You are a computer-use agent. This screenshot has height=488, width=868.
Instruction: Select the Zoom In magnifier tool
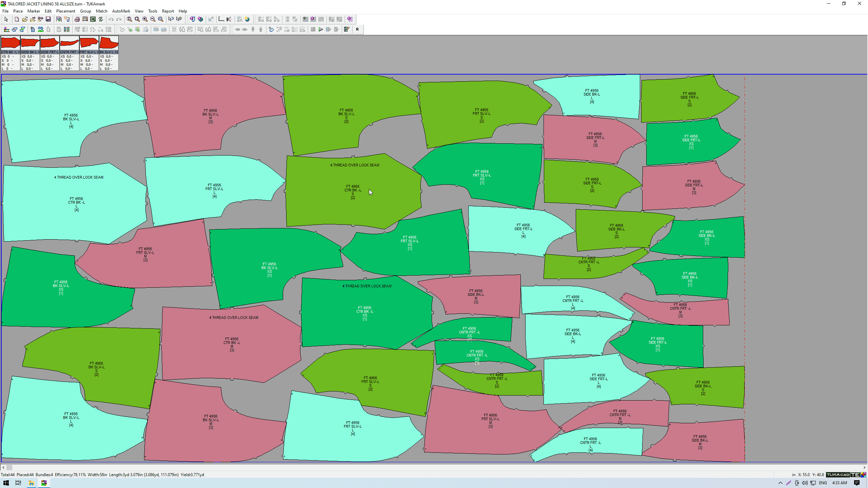[x=145, y=19]
